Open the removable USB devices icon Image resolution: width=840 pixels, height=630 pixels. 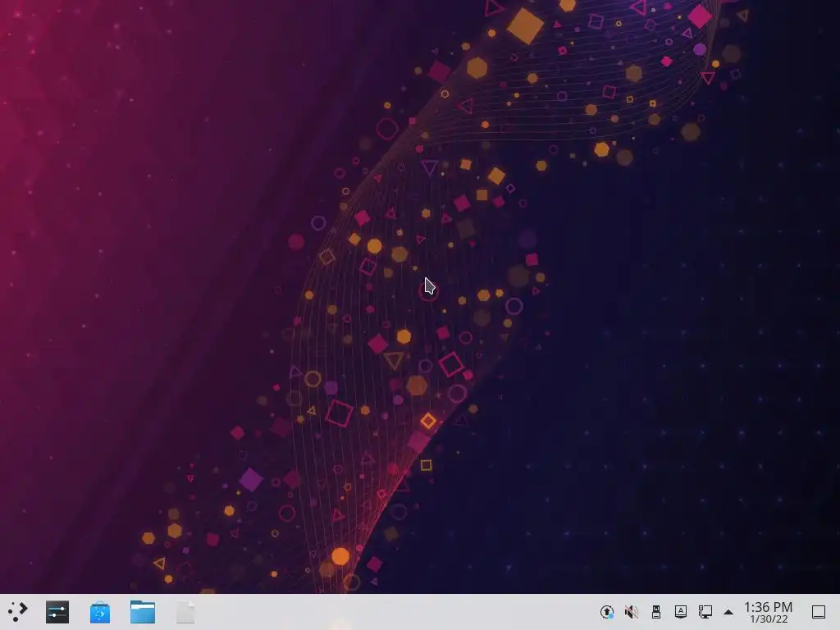tap(655, 612)
